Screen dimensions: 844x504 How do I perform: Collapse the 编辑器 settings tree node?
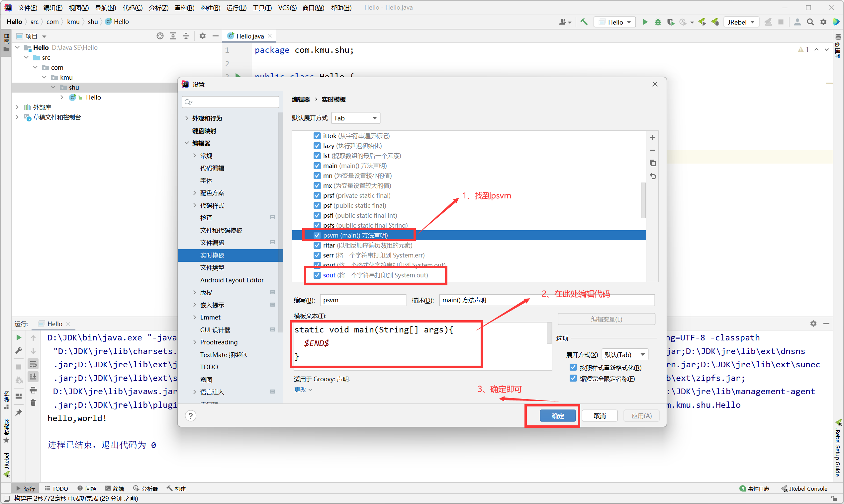(187, 143)
